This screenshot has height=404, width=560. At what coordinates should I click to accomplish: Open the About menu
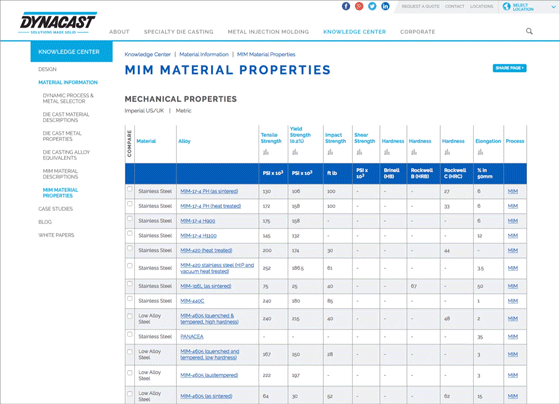119,32
